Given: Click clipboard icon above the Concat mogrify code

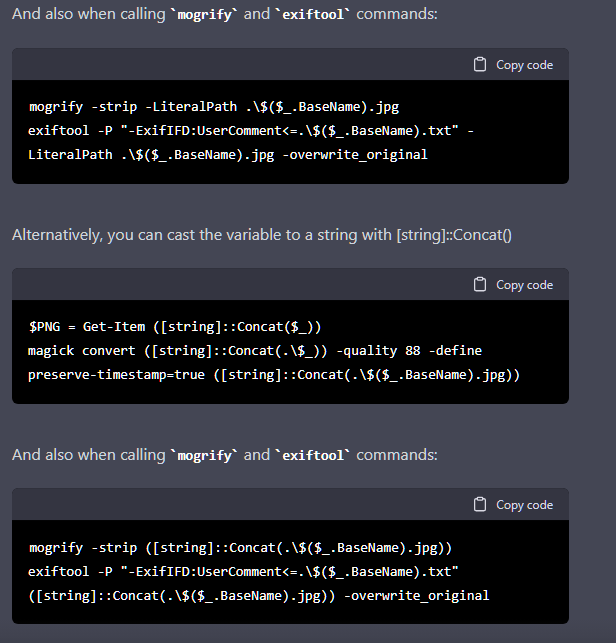Looking at the screenshot, I should pyautogui.click(x=480, y=504).
